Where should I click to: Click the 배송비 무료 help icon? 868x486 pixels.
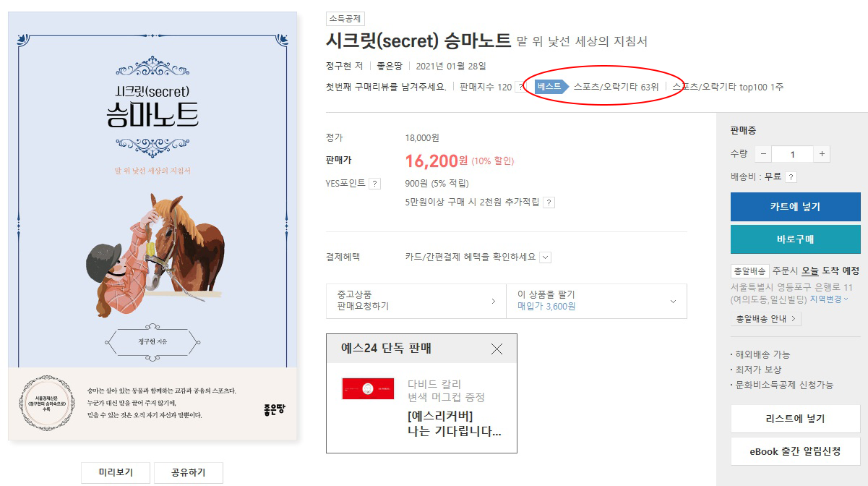click(x=791, y=177)
